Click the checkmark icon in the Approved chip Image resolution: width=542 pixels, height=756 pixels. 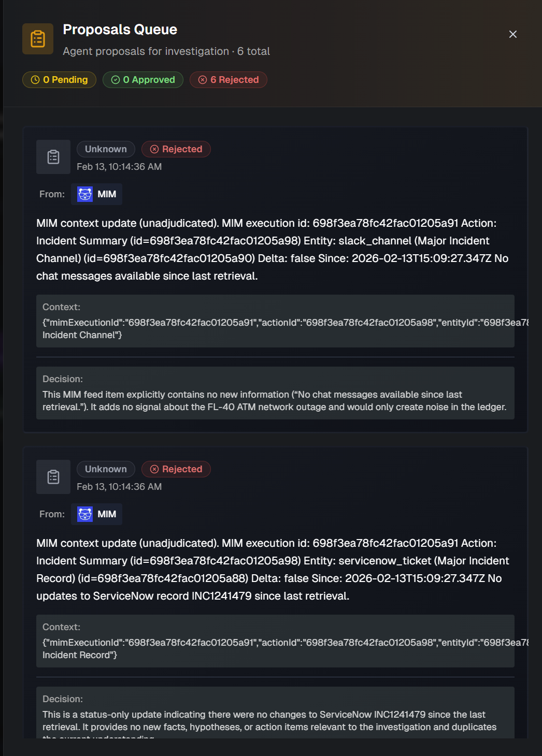click(x=115, y=80)
